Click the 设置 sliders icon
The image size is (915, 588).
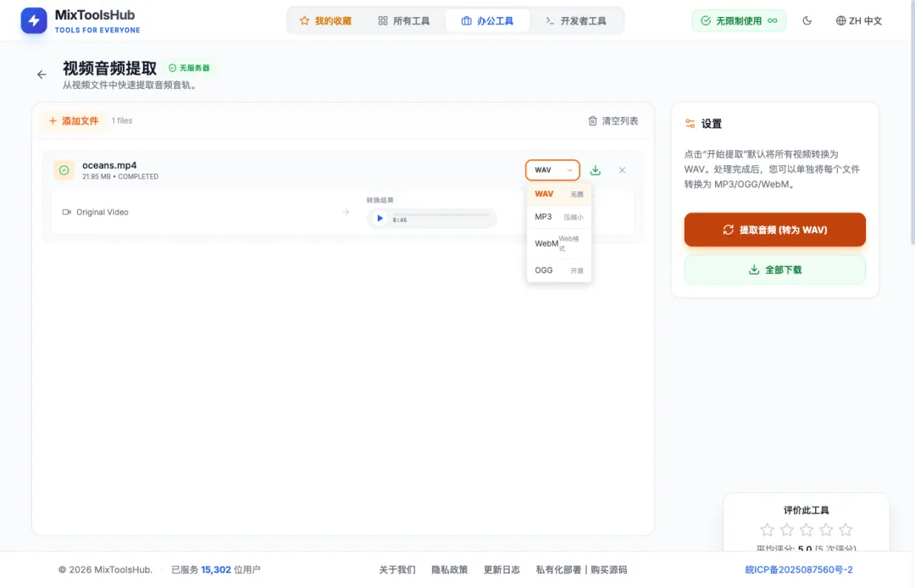[x=690, y=124]
